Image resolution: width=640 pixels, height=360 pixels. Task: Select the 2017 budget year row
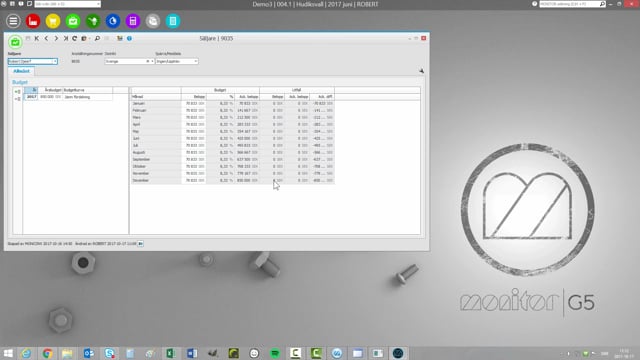click(68, 97)
